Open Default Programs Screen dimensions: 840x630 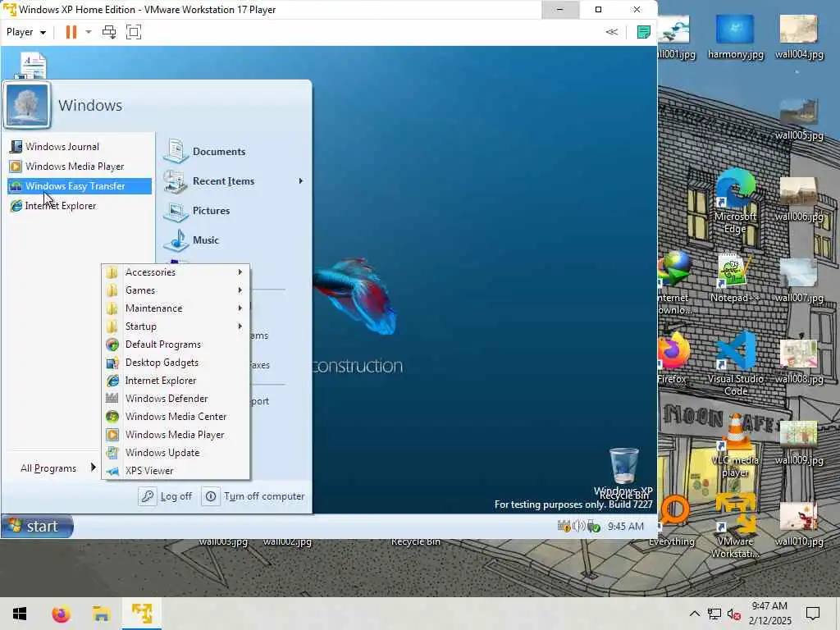(176, 345)
